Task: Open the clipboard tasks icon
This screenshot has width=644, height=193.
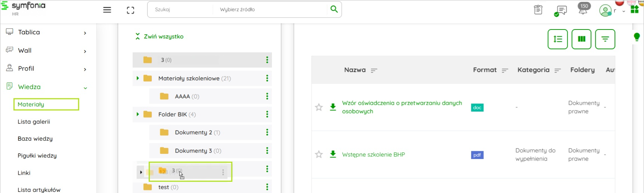Action: [538, 10]
